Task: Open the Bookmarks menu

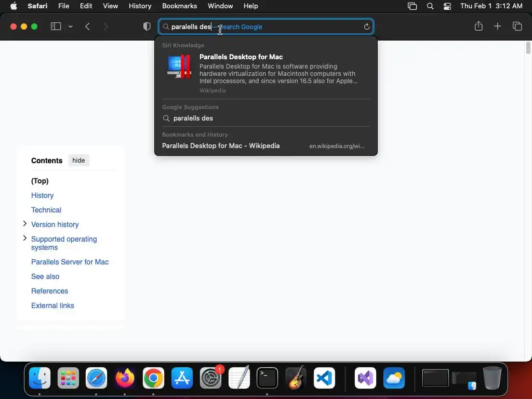Action: pos(179,6)
